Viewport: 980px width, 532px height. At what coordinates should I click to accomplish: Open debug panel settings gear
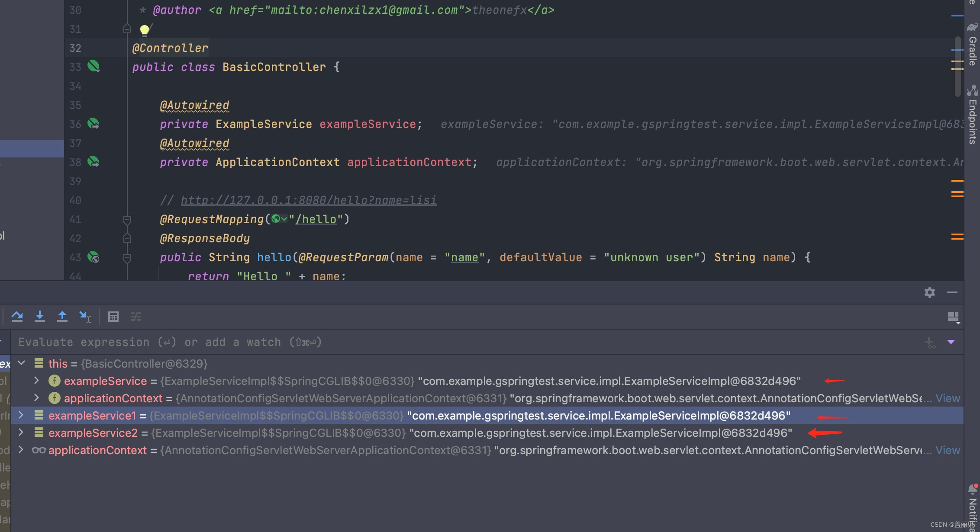click(x=929, y=292)
